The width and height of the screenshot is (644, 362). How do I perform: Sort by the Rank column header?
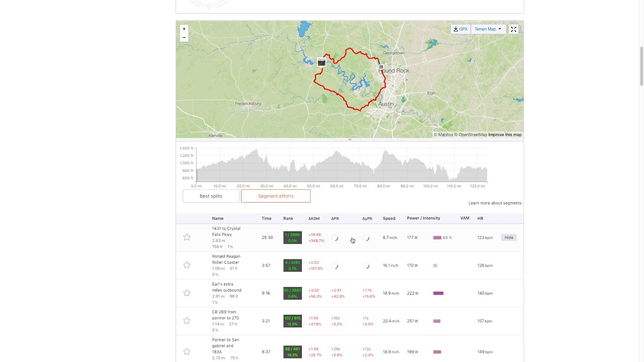coord(288,218)
